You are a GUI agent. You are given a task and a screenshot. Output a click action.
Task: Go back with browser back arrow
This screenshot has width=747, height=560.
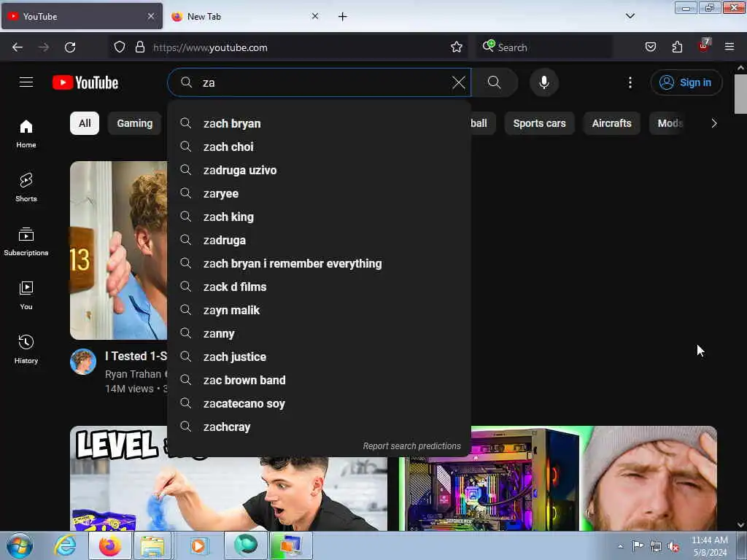pyautogui.click(x=18, y=47)
